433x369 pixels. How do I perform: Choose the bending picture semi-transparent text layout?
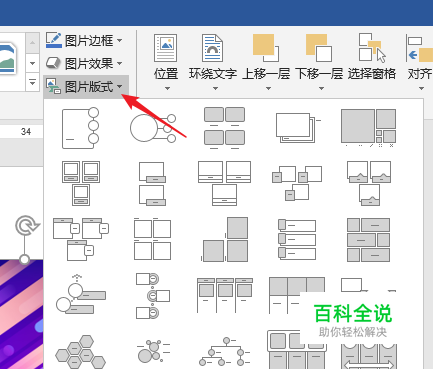pyautogui.click(x=369, y=183)
